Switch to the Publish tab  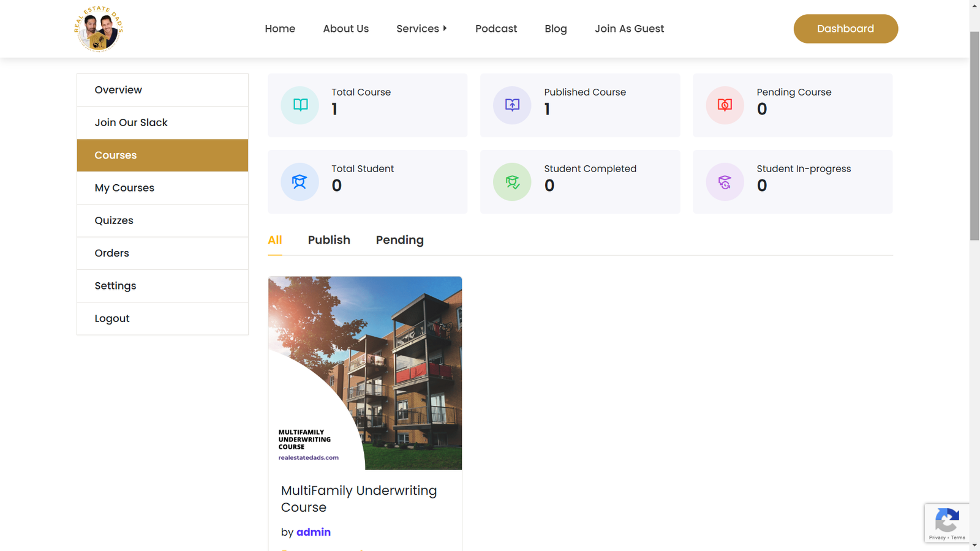point(329,240)
